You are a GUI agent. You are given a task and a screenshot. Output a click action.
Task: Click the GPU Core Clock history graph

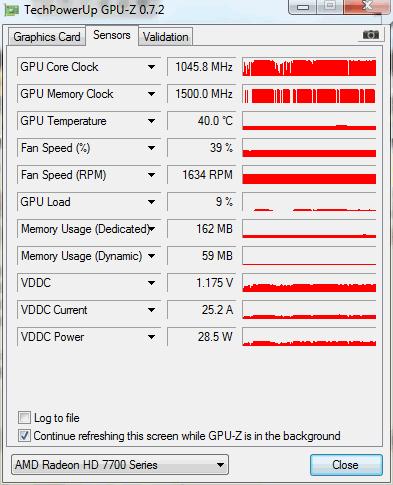(309, 67)
